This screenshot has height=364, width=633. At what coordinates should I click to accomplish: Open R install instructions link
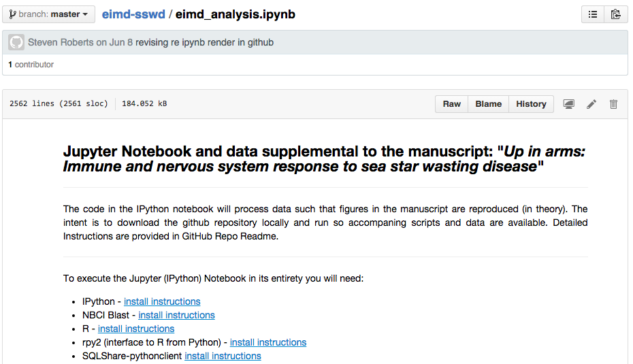click(x=136, y=329)
